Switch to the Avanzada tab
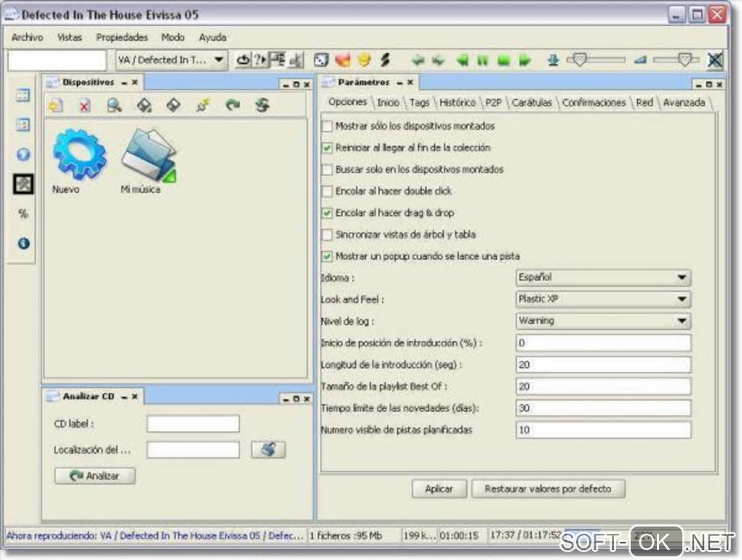742x560 pixels. [x=684, y=103]
